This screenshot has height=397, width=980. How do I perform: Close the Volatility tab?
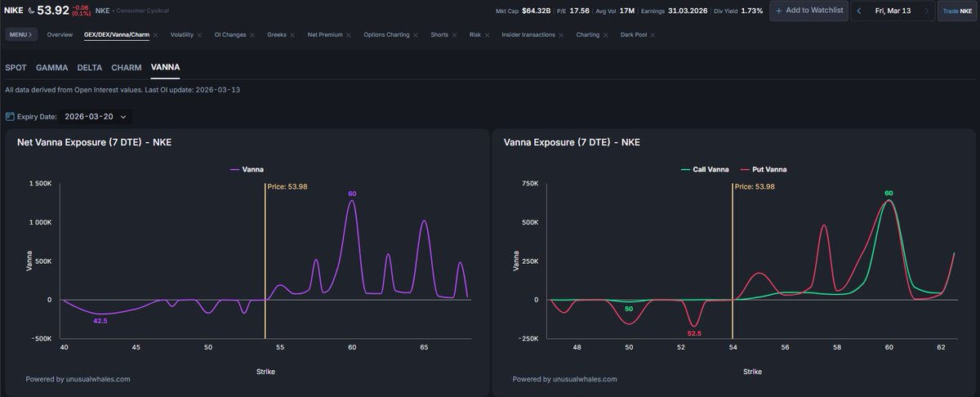(199, 35)
